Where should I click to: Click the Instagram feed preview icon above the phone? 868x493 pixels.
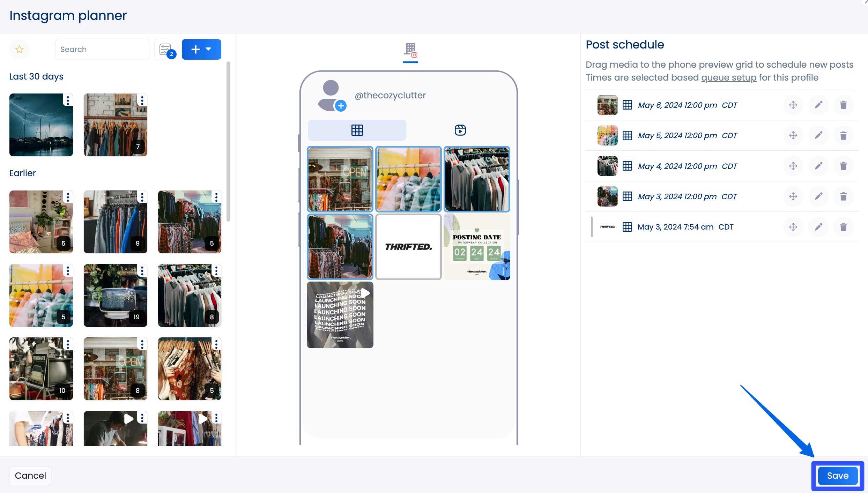tap(410, 50)
